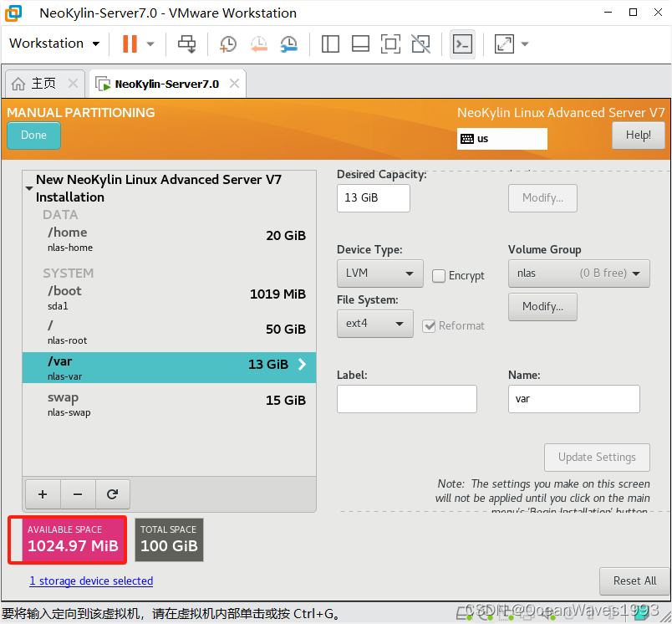Open the 1 storage device selected link
Image resolution: width=672 pixels, height=624 pixels.
coord(91,581)
